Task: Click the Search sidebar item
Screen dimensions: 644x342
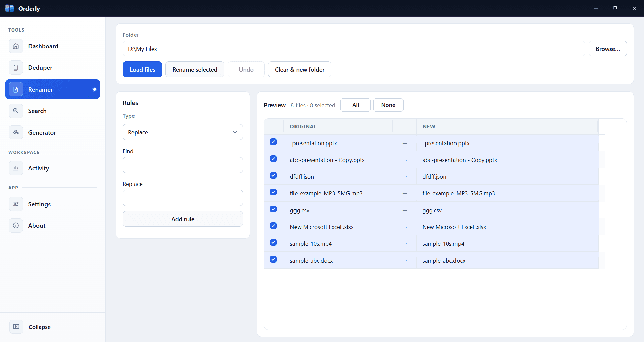Action: click(x=53, y=111)
